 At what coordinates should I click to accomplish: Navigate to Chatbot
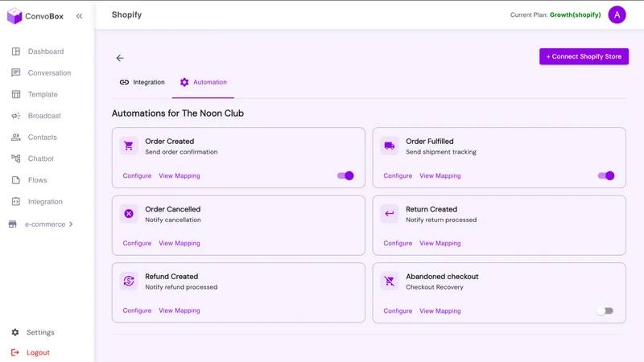coord(41,158)
